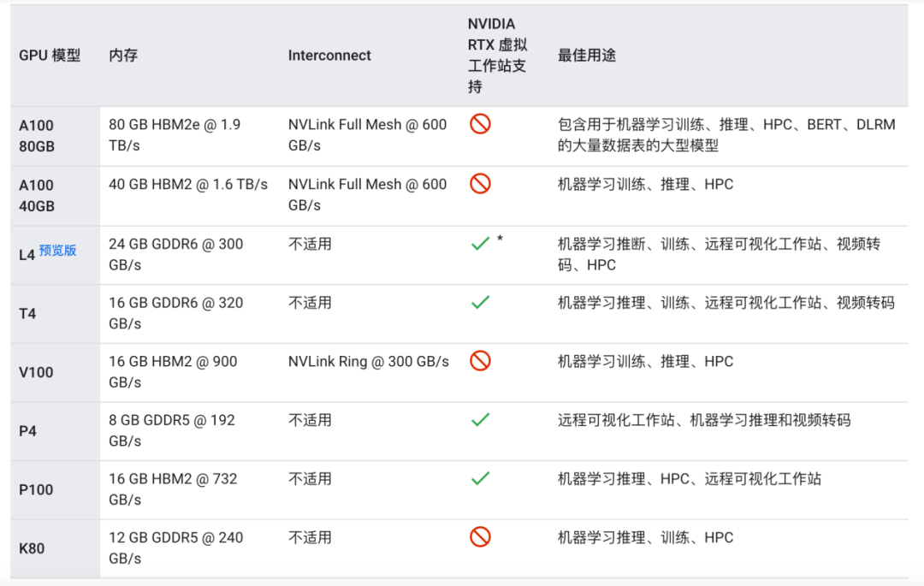Click the NVIDIA RTX 虚拟工作站支持 header
924x586 pixels.
tap(497, 56)
